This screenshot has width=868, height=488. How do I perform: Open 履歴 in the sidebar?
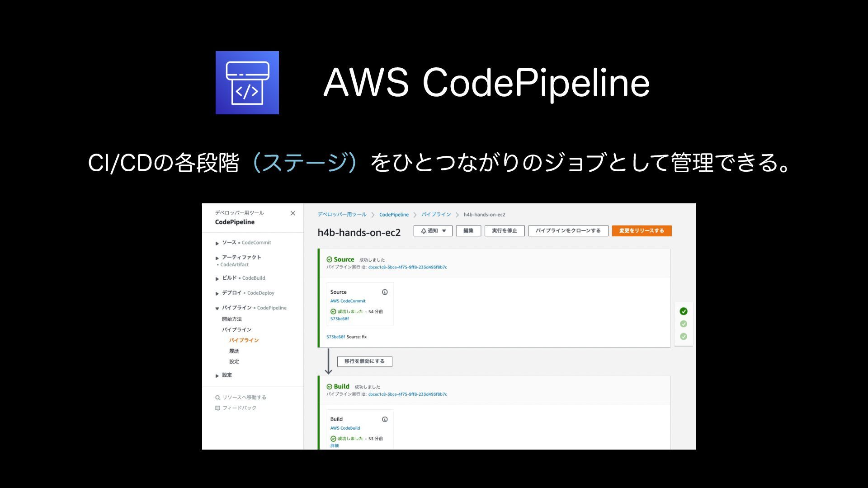[x=234, y=351]
